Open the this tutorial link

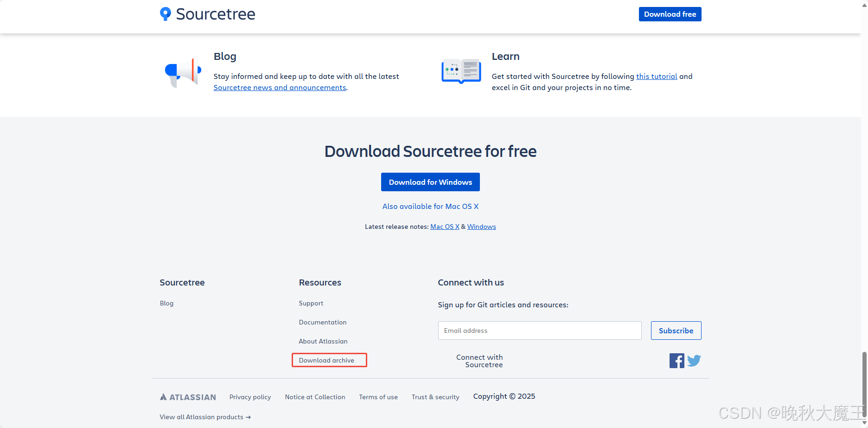(657, 76)
